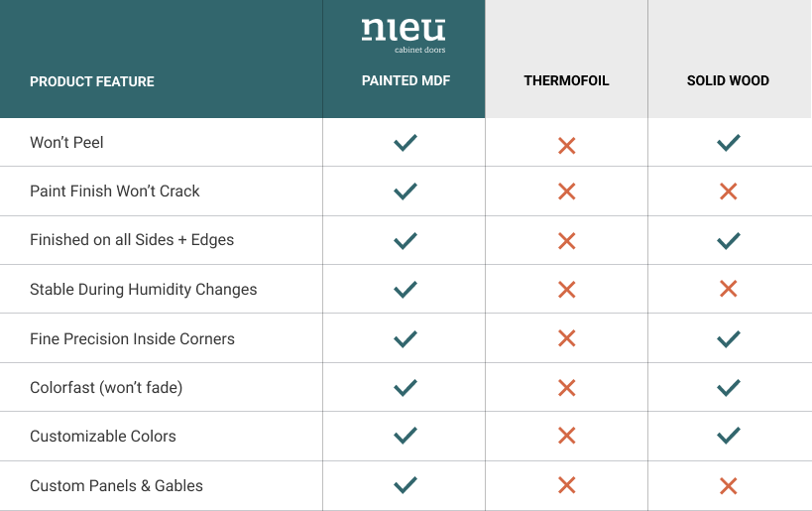Click the Won't Peel feature label

tap(66, 143)
